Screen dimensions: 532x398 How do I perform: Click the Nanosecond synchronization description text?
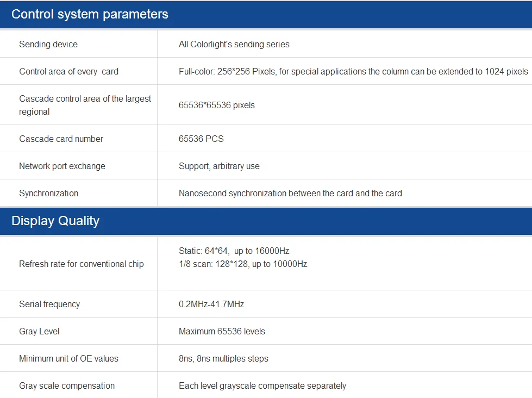pyautogui.click(x=290, y=194)
